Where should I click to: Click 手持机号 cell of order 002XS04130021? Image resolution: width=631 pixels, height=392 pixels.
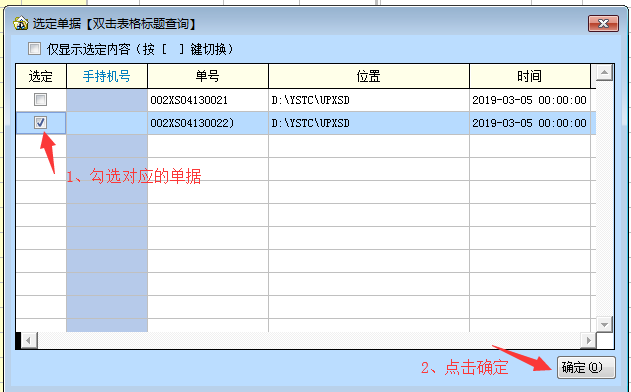(x=107, y=100)
